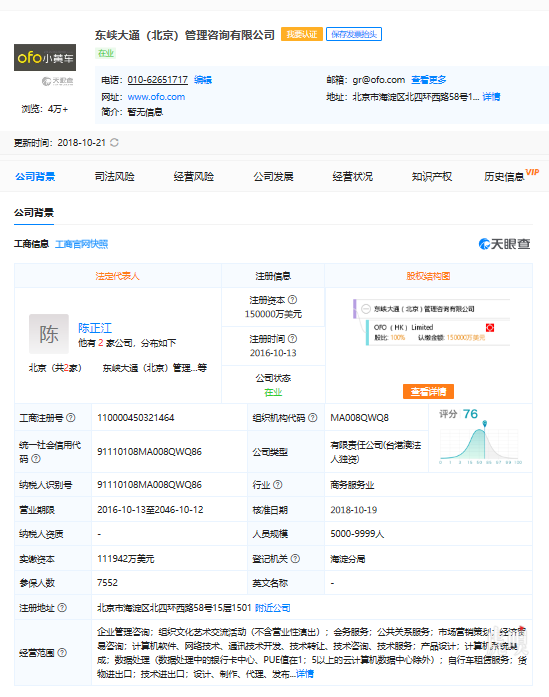
Task: Click the orange 查看详情 button
Action: [x=429, y=392]
